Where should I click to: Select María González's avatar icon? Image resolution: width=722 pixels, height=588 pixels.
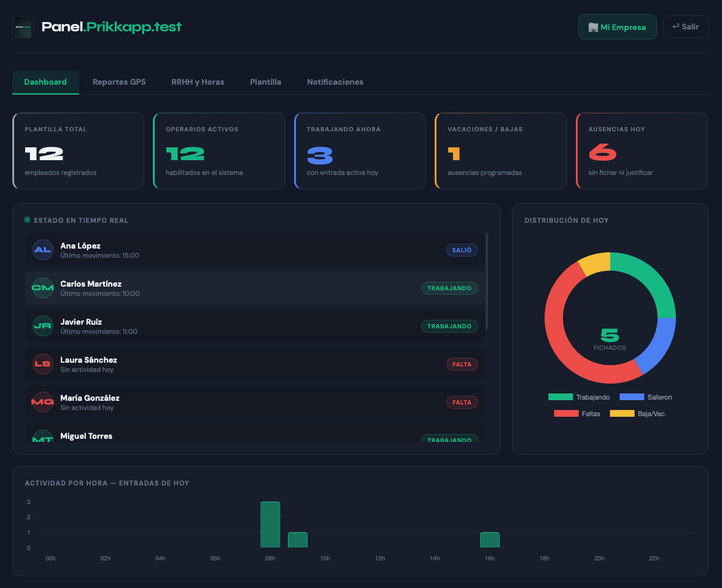pyautogui.click(x=42, y=402)
